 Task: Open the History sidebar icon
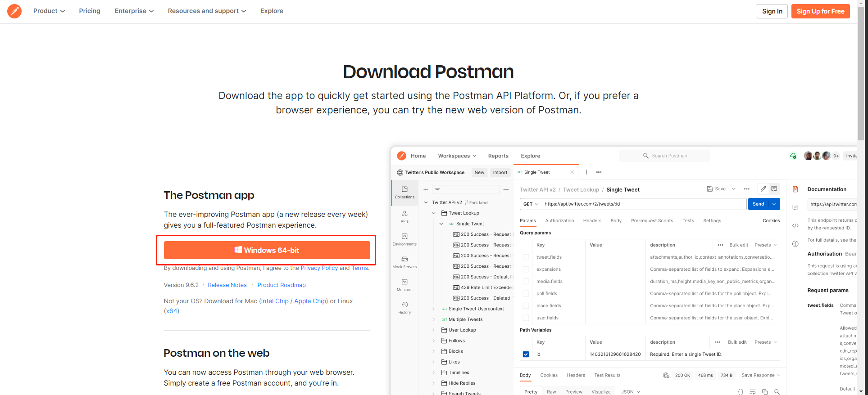(404, 308)
